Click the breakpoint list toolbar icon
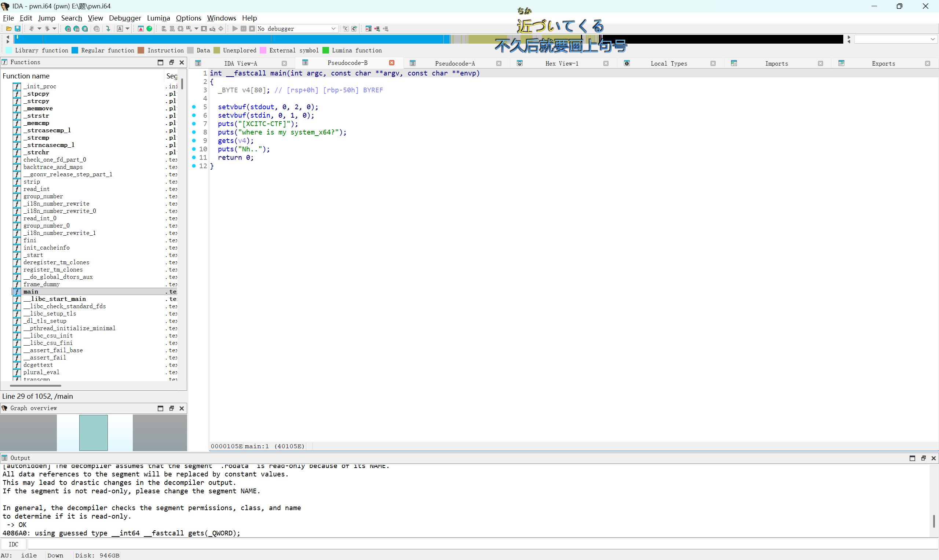Image resolution: width=939 pixels, height=560 pixels. tap(369, 29)
